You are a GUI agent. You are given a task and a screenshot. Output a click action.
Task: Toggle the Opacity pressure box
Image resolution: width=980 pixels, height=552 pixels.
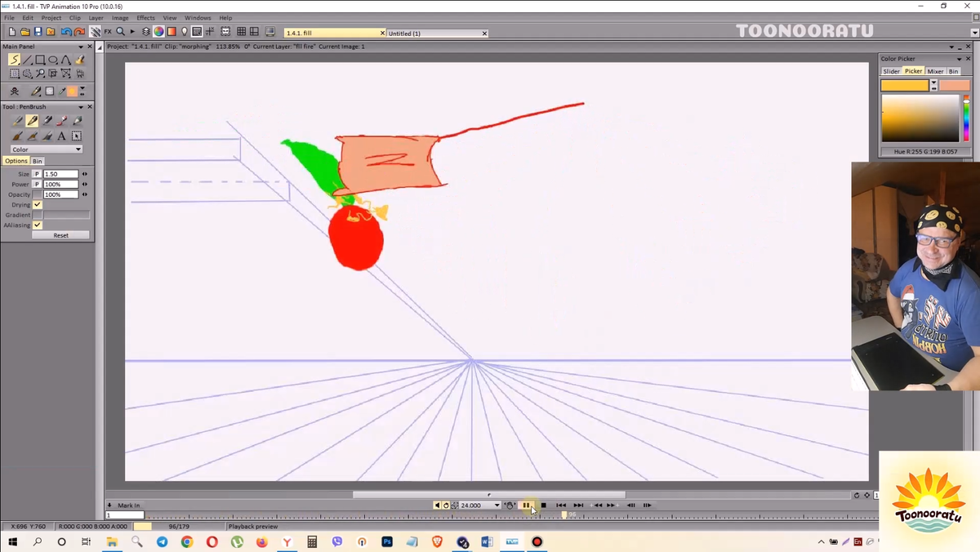tap(38, 194)
